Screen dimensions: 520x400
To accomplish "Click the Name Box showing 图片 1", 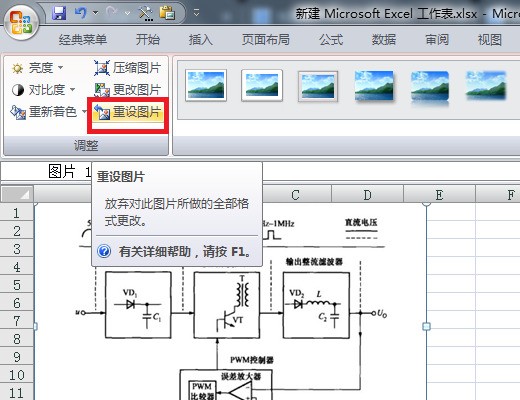I will pos(46,172).
